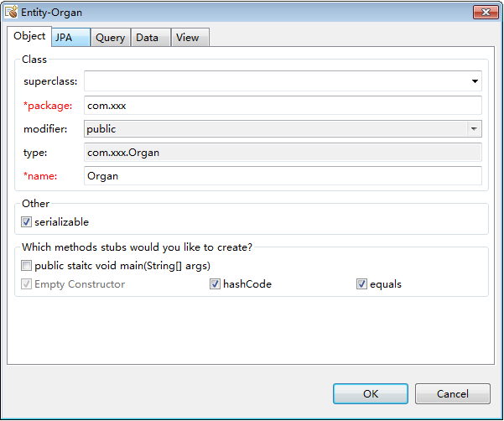
Task: Click the disabled Empty Constructor checkbox
Action: [26, 283]
